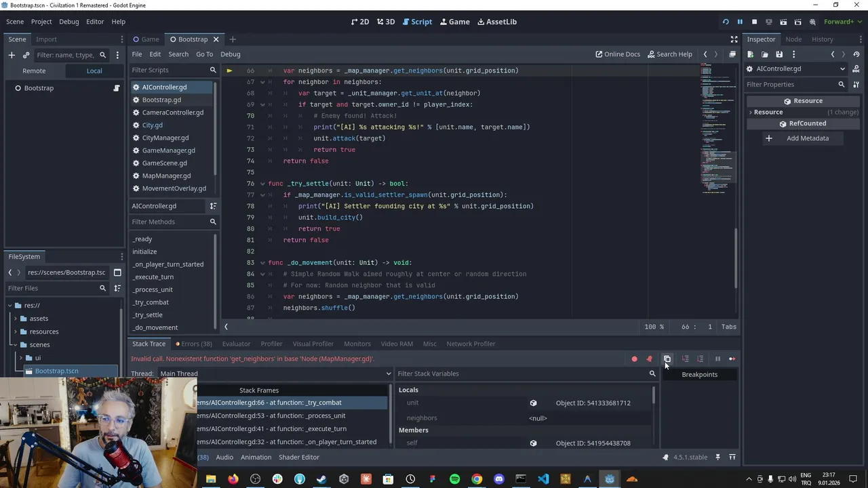Open documentation for this object DOC icon
Image resolution: width=868 pixels, height=488 pixels.
[856, 68]
